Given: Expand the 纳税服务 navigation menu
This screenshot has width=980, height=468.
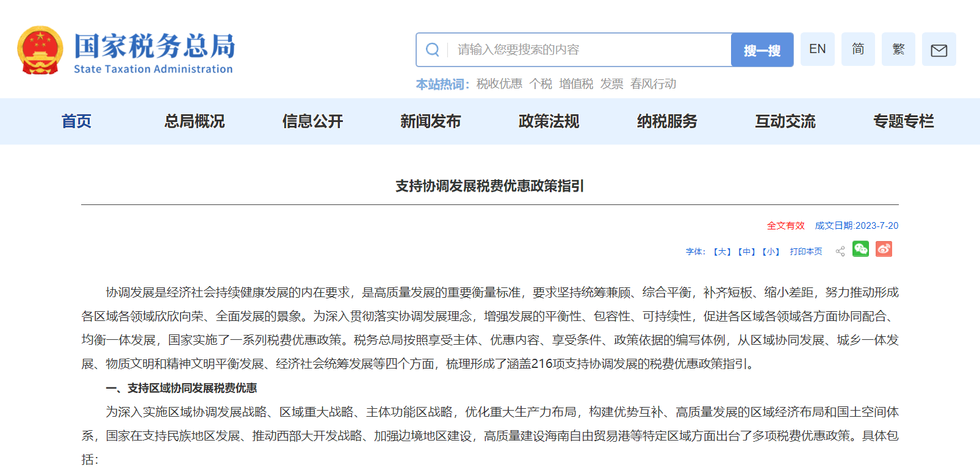Looking at the screenshot, I should pos(667,121).
